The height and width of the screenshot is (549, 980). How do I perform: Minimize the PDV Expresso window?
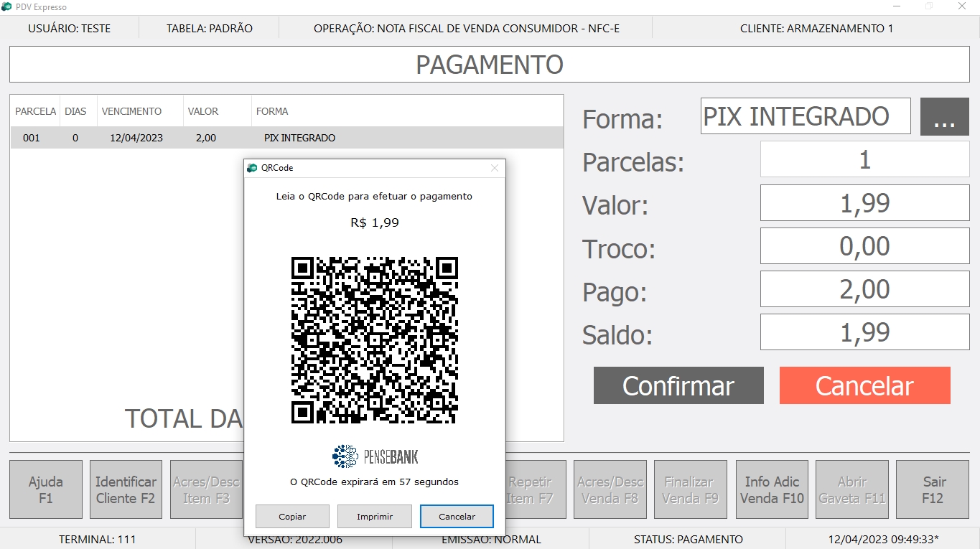click(x=897, y=6)
